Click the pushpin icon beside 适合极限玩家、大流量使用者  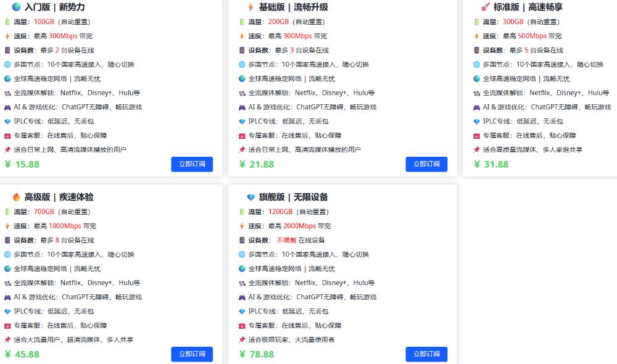pyautogui.click(x=242, y=340)
